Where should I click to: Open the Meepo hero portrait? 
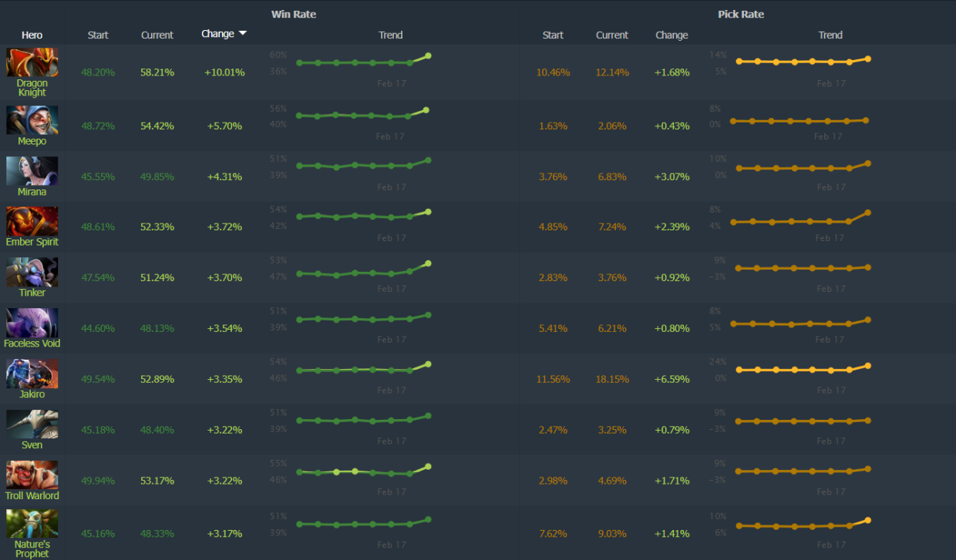pyautogui.click(x=32, y=120)
